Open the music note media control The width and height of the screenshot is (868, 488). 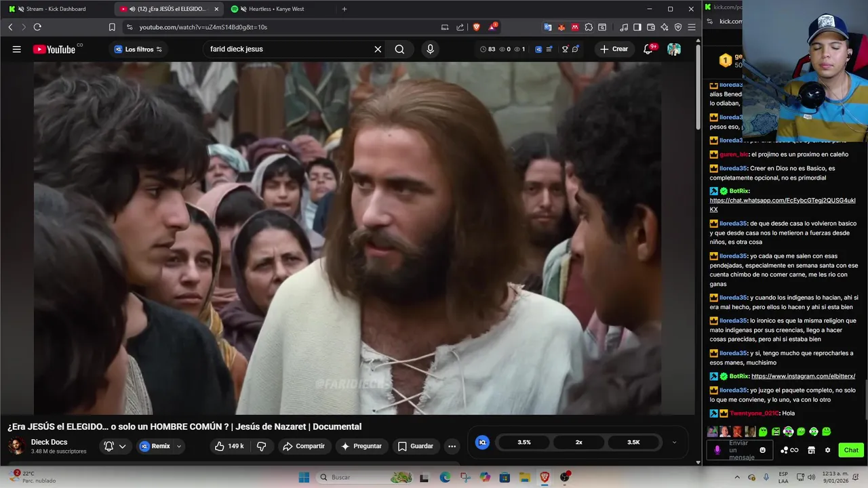(624, 27)
